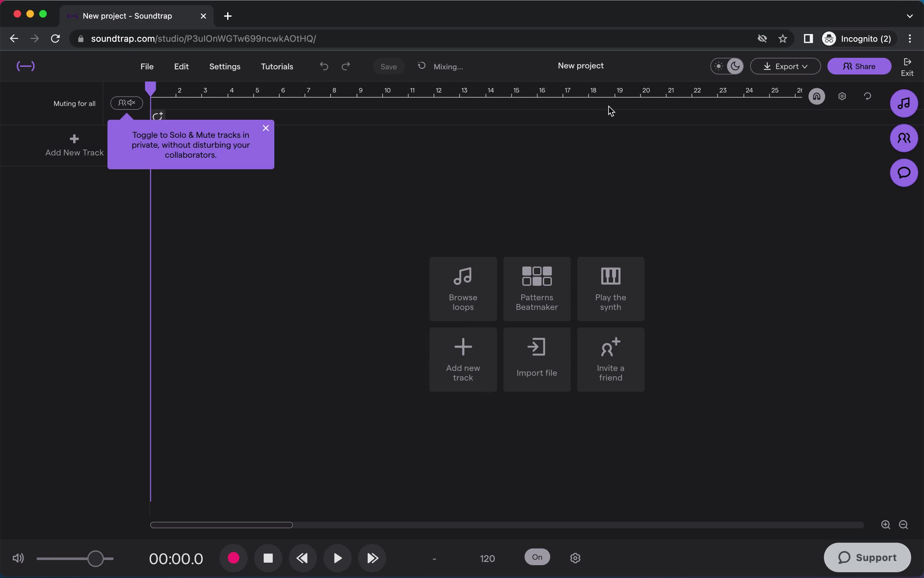Screen dimensions: 924x578
Task: Click the Invite a friend tile
Action: coord(611,359)
